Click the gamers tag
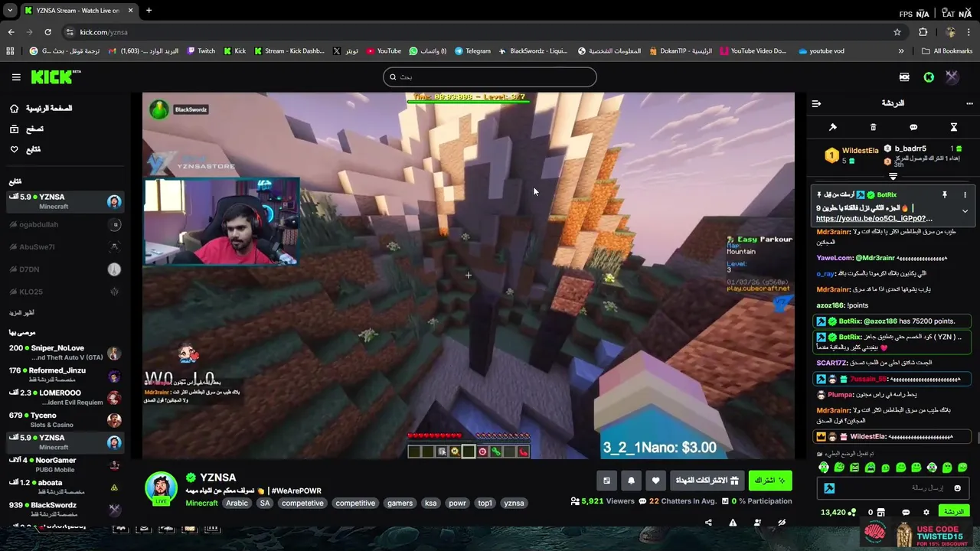Screen dimensions: 980x551 coord(400,504)
